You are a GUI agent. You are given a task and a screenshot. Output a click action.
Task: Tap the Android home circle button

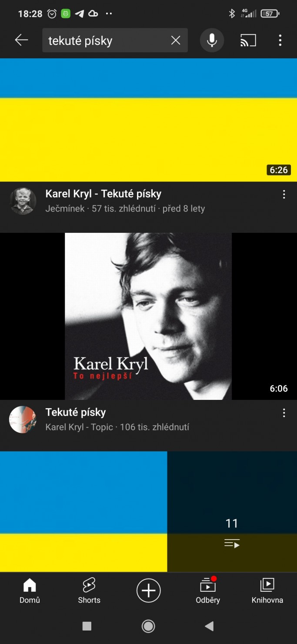(x=148, y=626)
